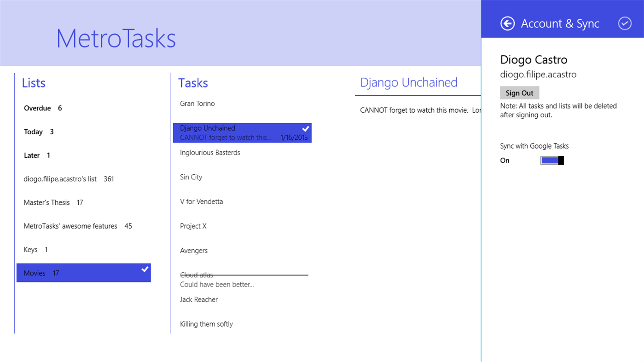The height and width of the screenshot is (362, 644).
Task: Click the checkmark on the Movies list
Action: [x=144, y=269]
